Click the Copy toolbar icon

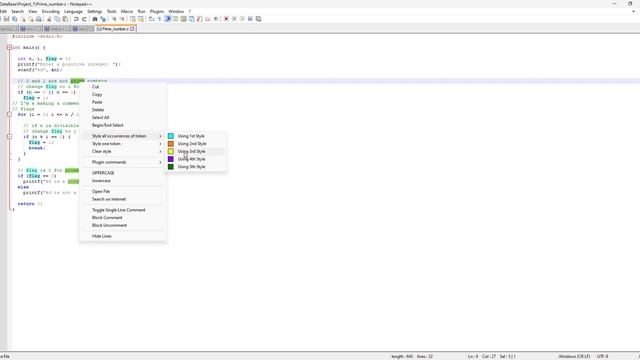pos(57,19)
